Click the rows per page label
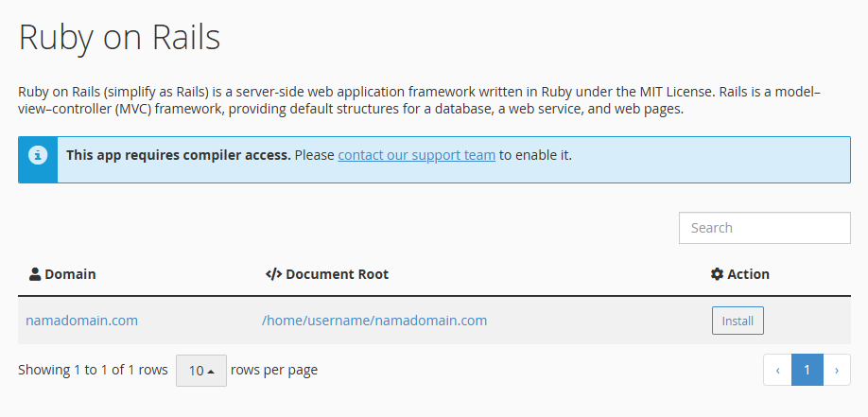868x417 pixels. (x=274, y=370)
